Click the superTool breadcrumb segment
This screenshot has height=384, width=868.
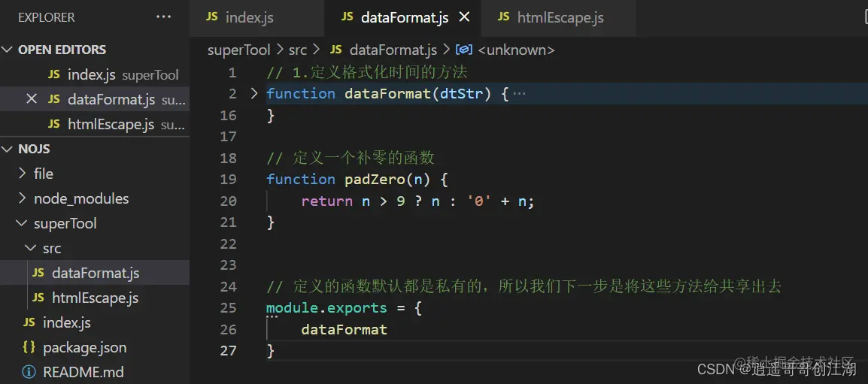(x=238, y=50)
